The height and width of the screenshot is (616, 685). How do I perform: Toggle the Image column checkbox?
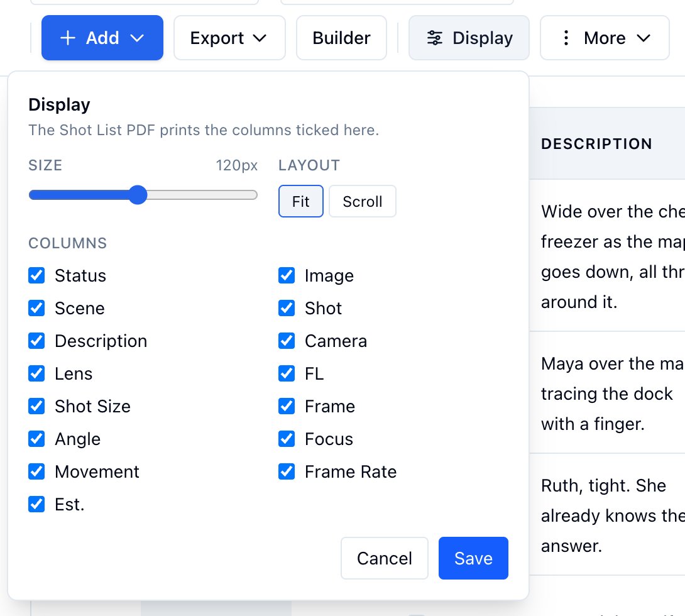point(287,276)
